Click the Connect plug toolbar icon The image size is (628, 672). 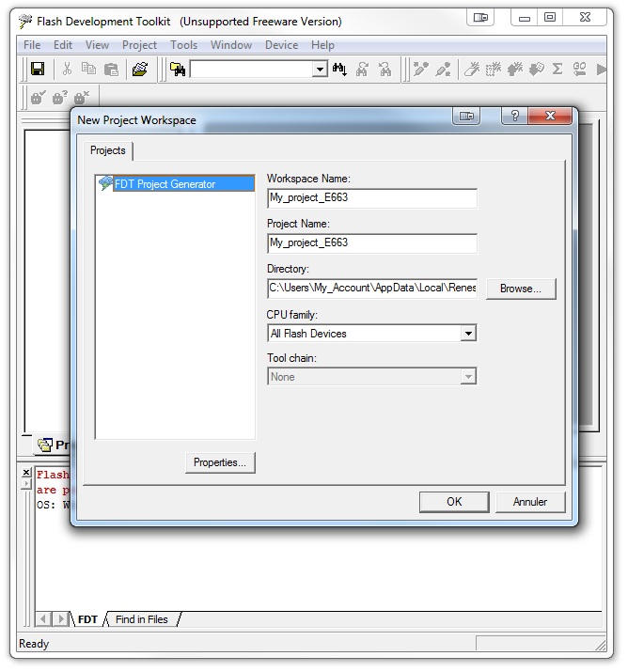(420, 69)
